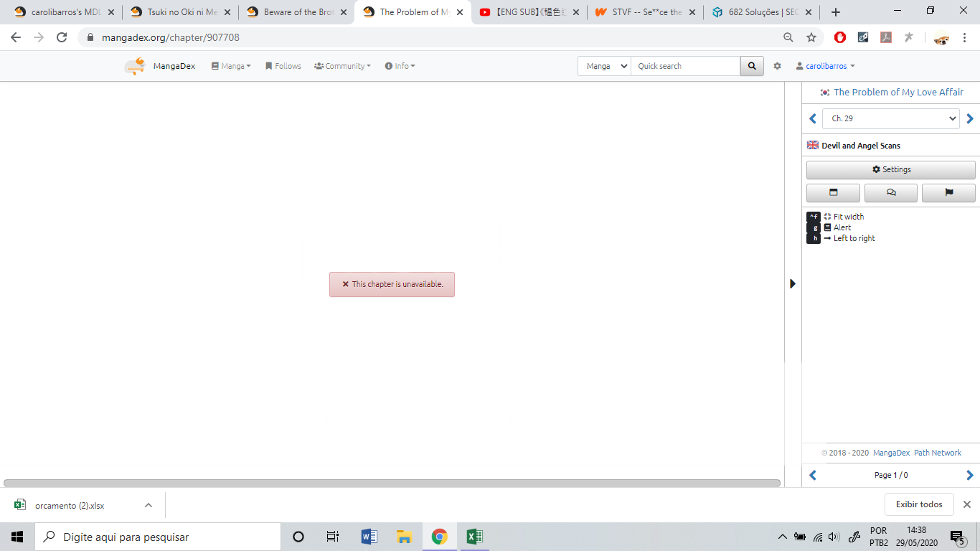Click the chapter comments speech-bubble button
Image resolution: width=980 pixels, height=551 pixels.
(890, 192)
